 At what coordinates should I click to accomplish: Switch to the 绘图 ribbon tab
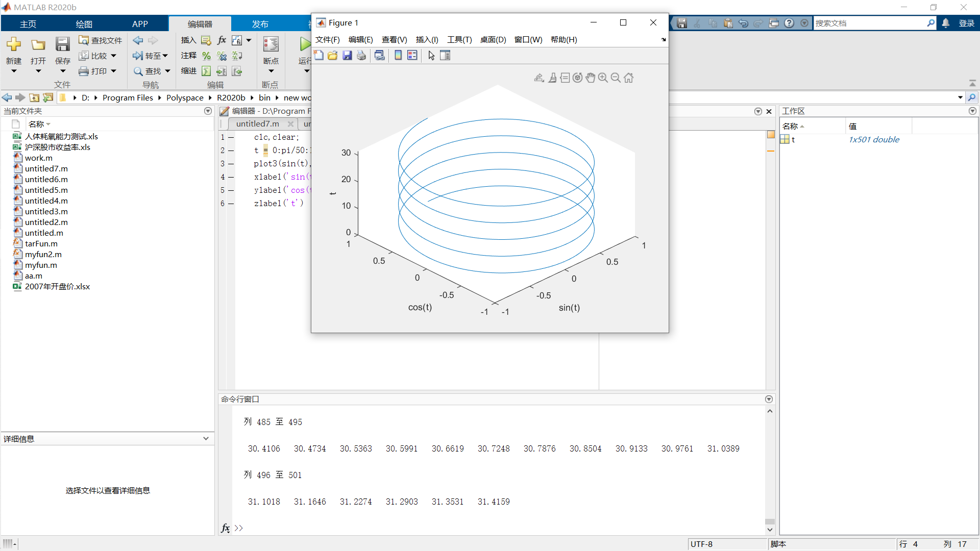pyautogui.click(x=84, y=24)
